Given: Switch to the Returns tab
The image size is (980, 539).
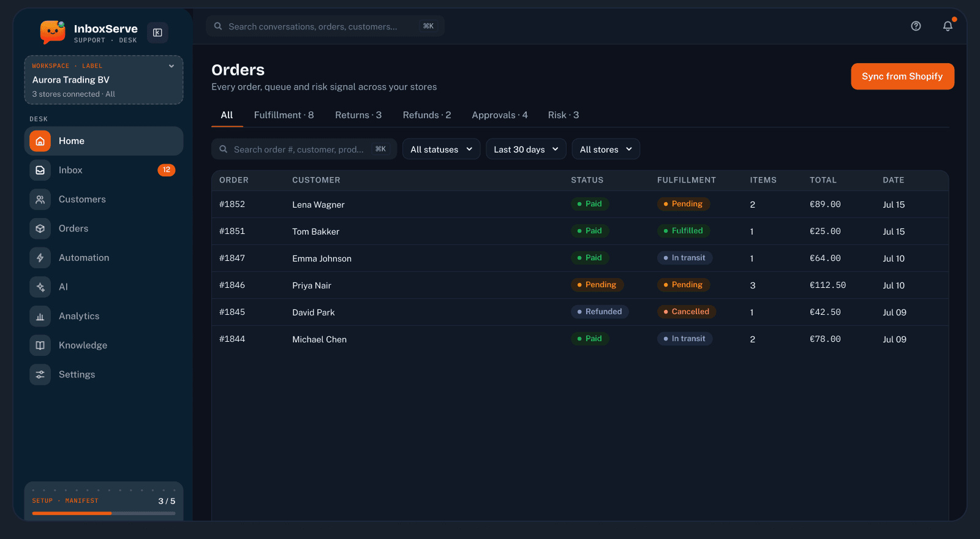Looking at the screenshot, I should pyautogui.click(x=358, y=115).
